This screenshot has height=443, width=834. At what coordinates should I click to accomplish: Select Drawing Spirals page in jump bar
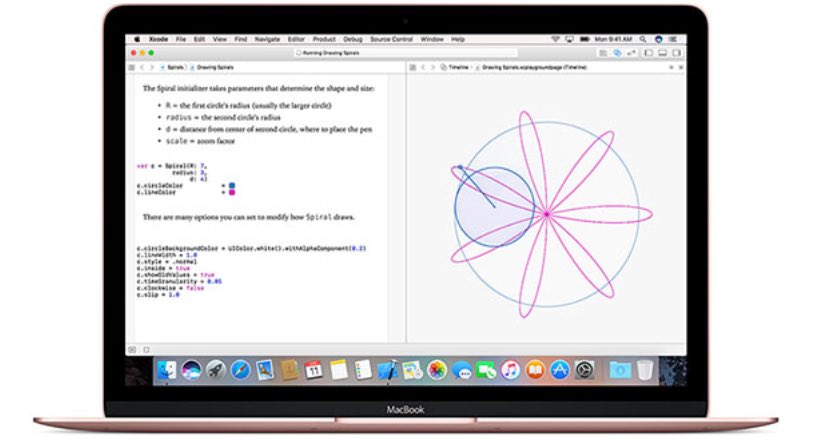tap(212, 68)
